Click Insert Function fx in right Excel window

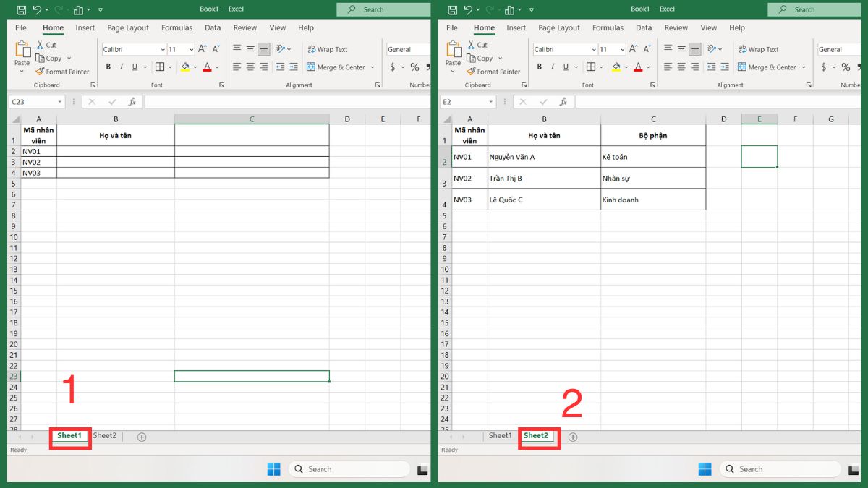click(563, 102)
